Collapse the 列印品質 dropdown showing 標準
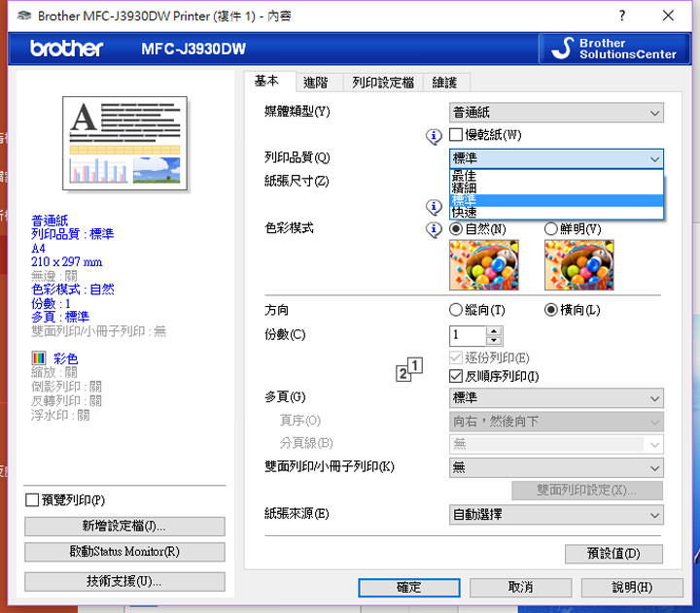 tap(556, 158)
